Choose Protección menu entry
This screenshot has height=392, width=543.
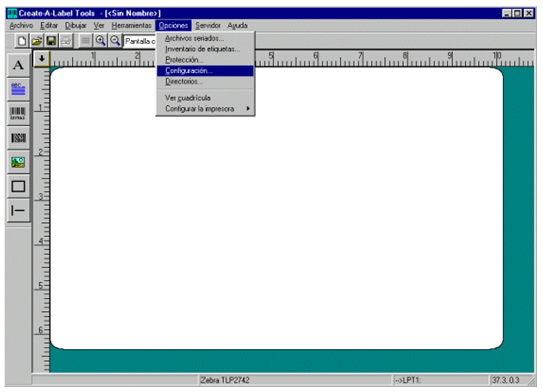pyautogui.click(x=205, y=60)
